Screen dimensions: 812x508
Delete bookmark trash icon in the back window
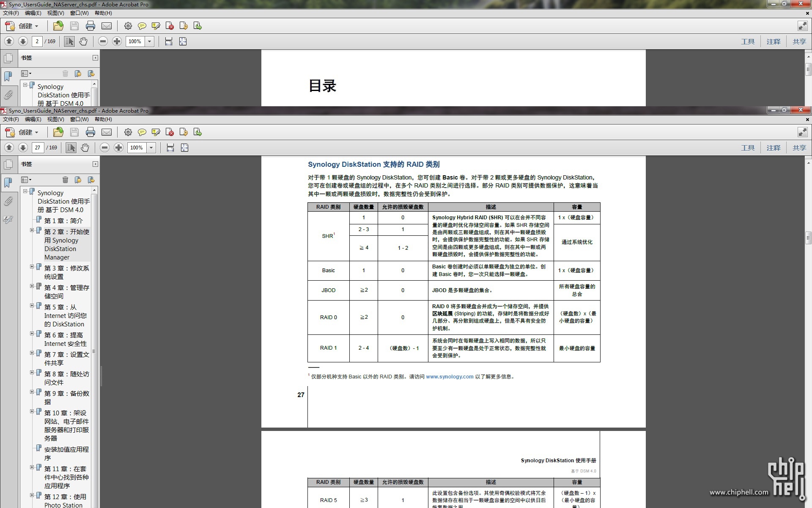(65, 74)
